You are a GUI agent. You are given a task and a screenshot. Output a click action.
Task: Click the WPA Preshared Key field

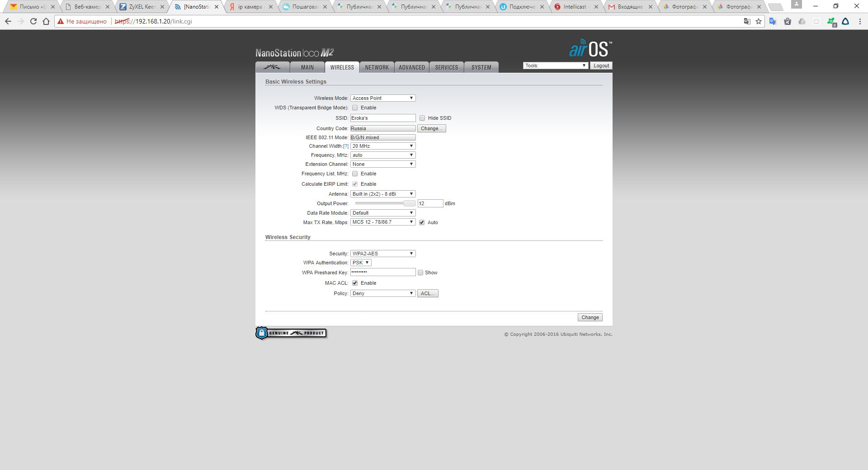383,272
